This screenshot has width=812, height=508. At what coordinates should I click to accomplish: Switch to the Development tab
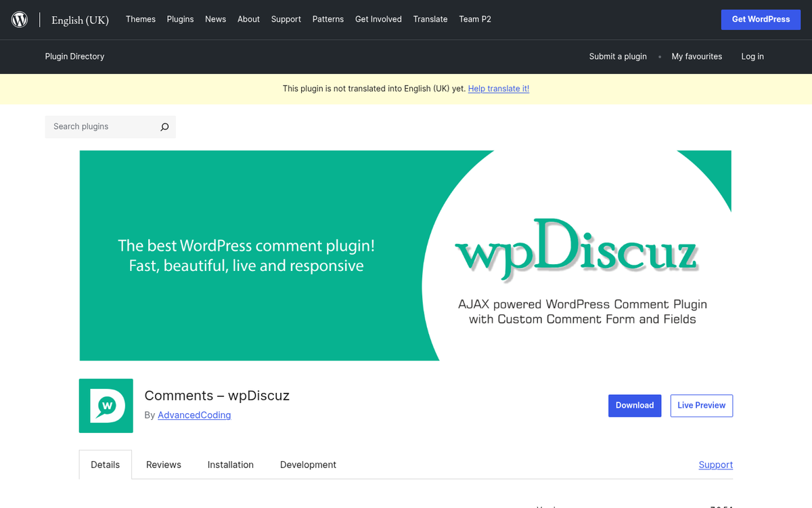308,465
